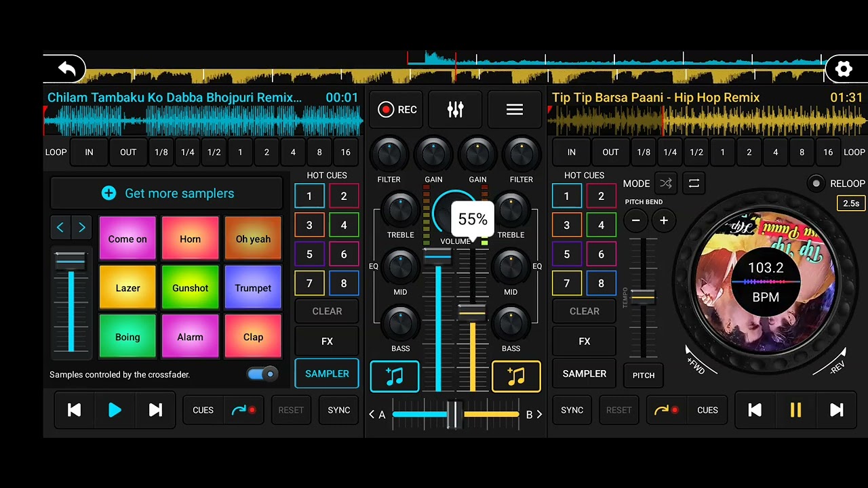868x488 pixels.
Task: Select hot cue 2 on deck B
Action: point(601,197)
